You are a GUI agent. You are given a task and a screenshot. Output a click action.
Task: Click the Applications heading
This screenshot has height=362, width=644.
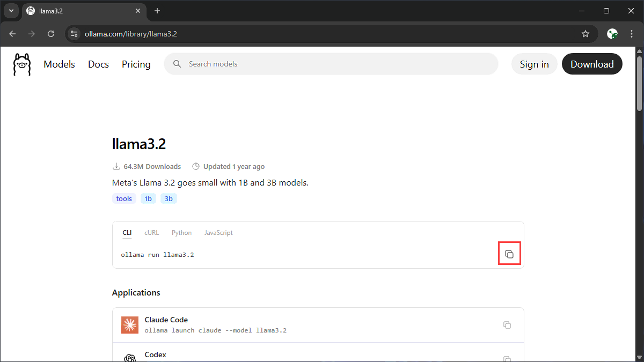click(136, 293)
